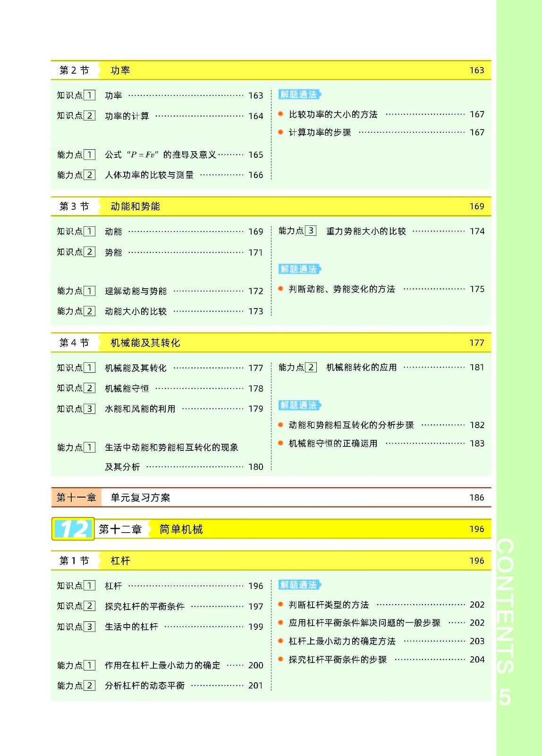Click the boxed number 3 beside 重力势能大小的比较
Viewport: 542px width, 756px height.
(311, 231)
